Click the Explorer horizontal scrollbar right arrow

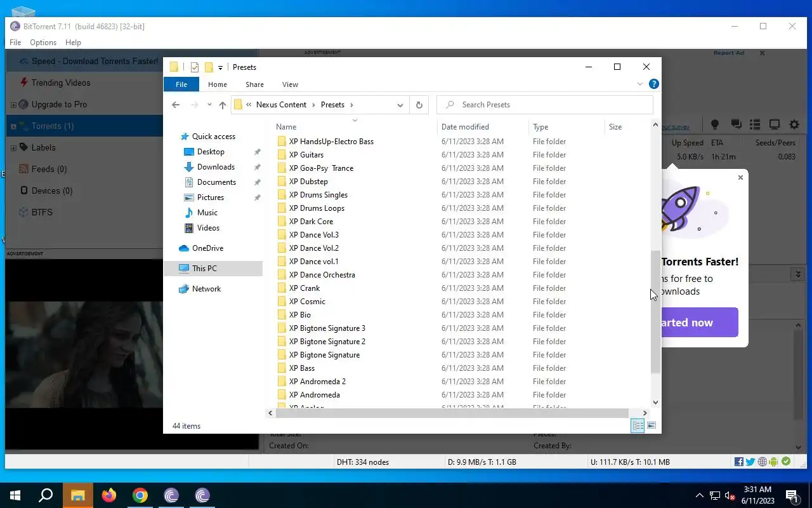[x=645, y=413]
